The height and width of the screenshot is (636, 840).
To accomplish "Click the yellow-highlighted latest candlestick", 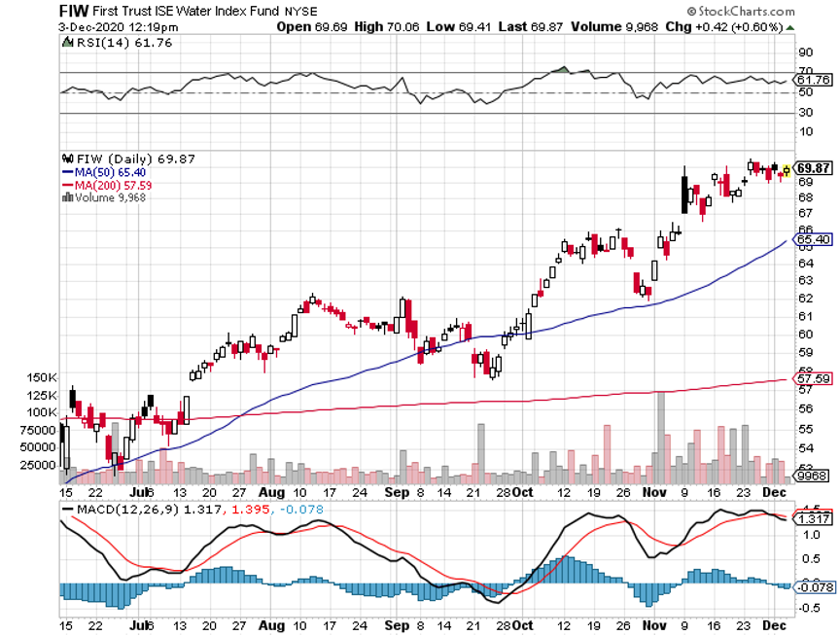I will point(787,170).
